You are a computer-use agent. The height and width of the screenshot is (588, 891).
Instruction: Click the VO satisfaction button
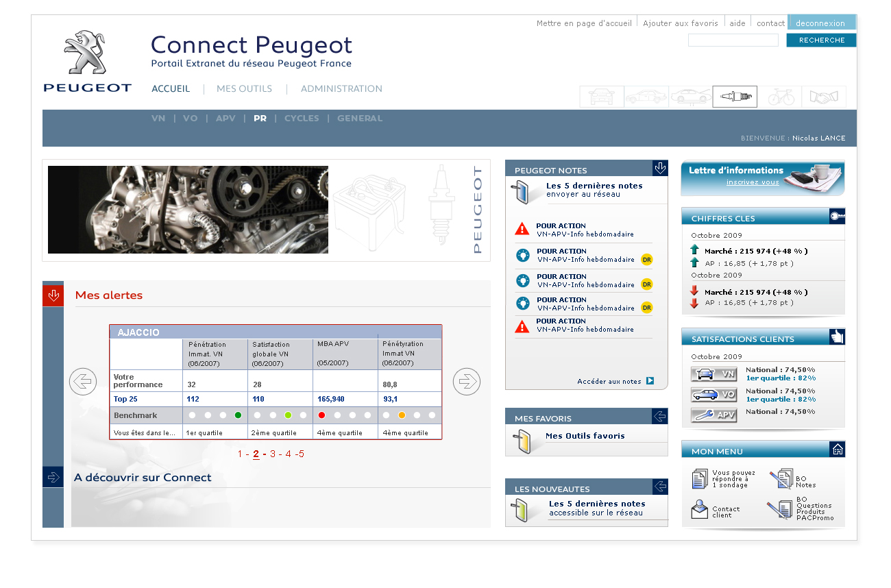[x=713, y=395]
